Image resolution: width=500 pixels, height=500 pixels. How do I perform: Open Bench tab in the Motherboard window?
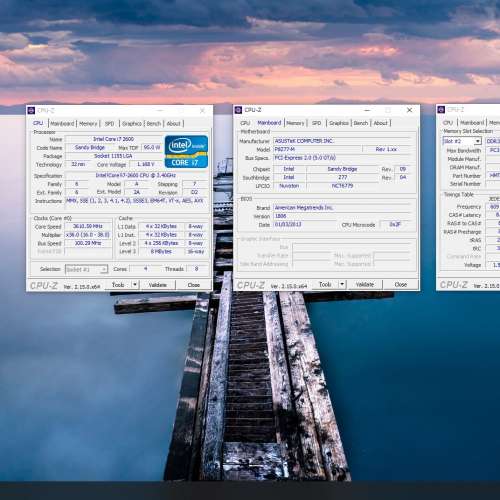pyautogui.click(x=361, y=123)
